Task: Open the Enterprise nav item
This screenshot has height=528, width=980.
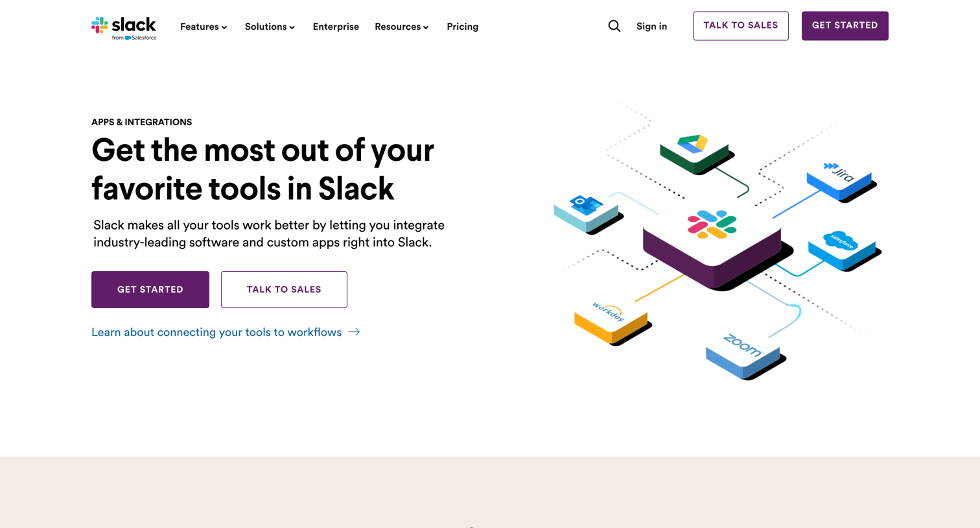Action: tap(336, 27)
